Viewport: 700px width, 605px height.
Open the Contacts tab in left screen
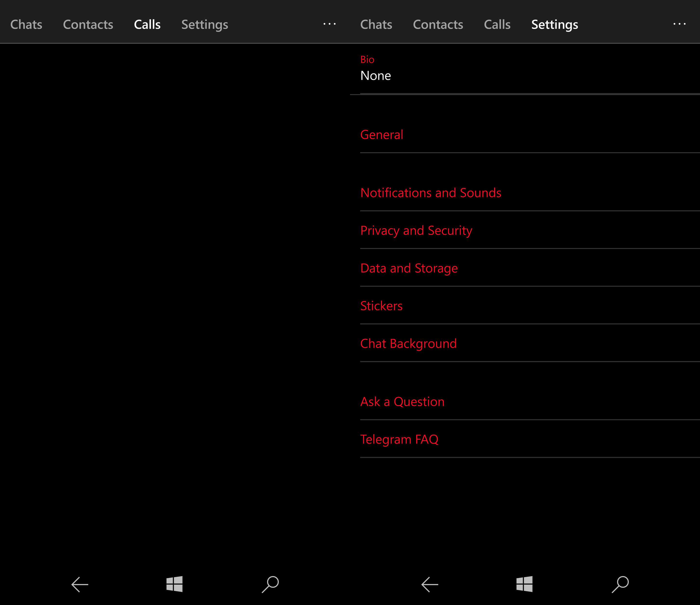click(88, 24)
